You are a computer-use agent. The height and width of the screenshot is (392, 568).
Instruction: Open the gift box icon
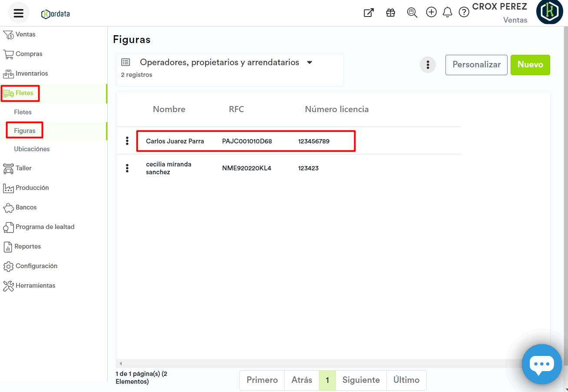click(x=390, y=13)
